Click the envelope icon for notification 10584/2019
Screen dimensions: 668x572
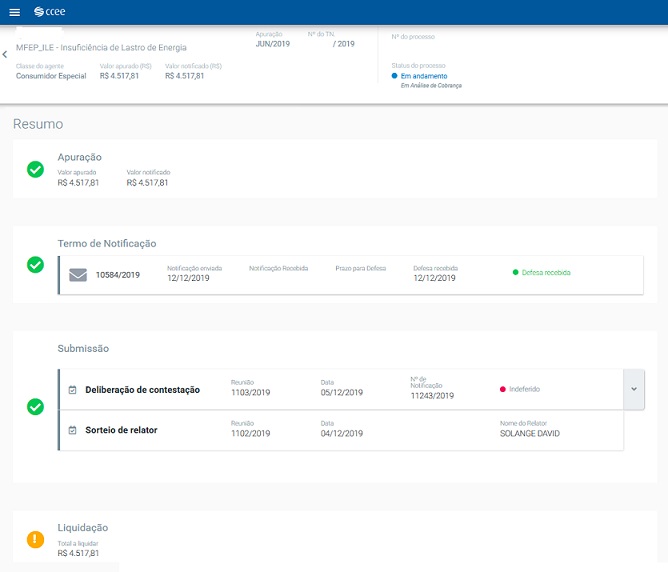[x=78, y=275]
